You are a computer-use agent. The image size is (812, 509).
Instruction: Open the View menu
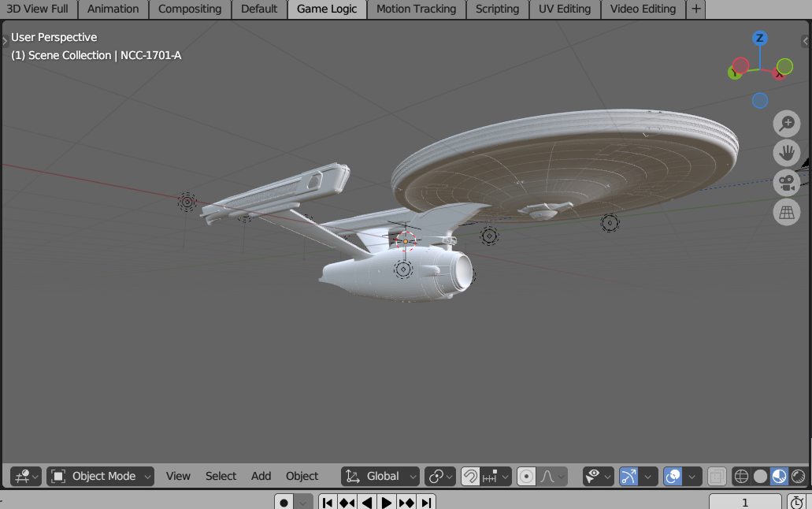tap(178, 476)
